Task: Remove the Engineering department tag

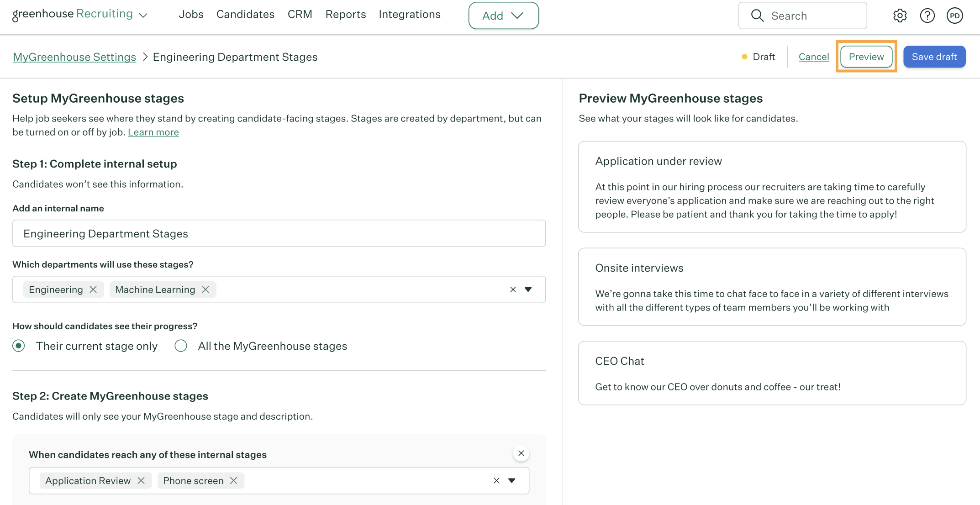Action: 93,289
